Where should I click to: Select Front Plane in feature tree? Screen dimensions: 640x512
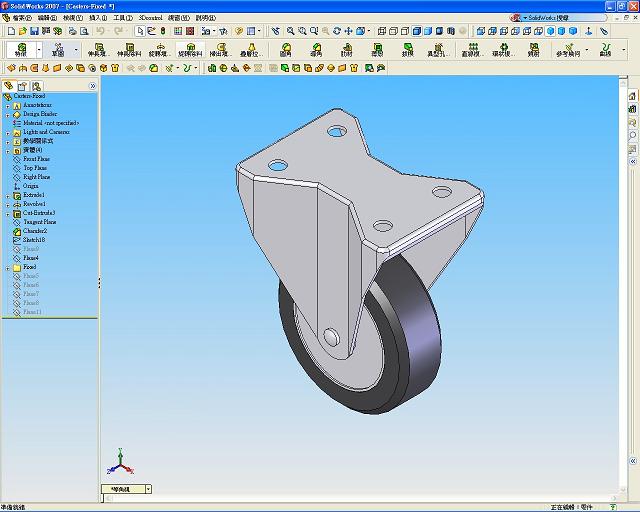(36, 159)
